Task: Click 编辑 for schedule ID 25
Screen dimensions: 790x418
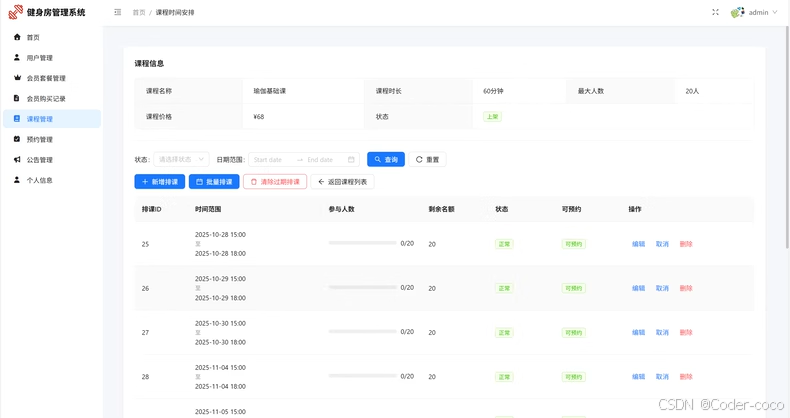Action: 638,244
